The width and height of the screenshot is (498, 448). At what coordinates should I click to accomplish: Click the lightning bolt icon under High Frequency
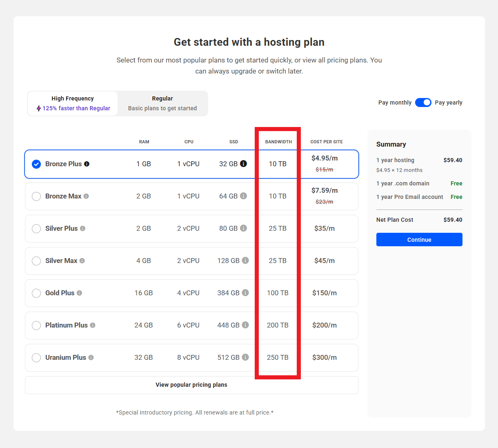pyautogui.click(x=38, y=108)
